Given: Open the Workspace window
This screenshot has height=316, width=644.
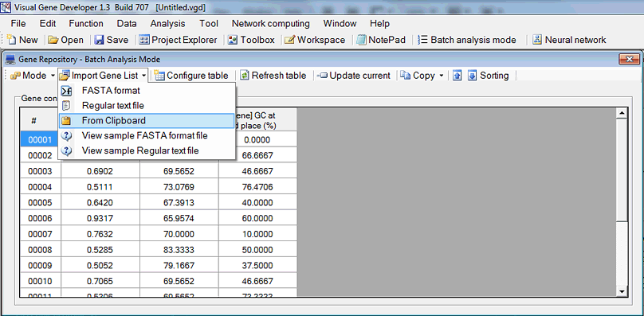Looking at the screenshot, I should pos(315,40).
